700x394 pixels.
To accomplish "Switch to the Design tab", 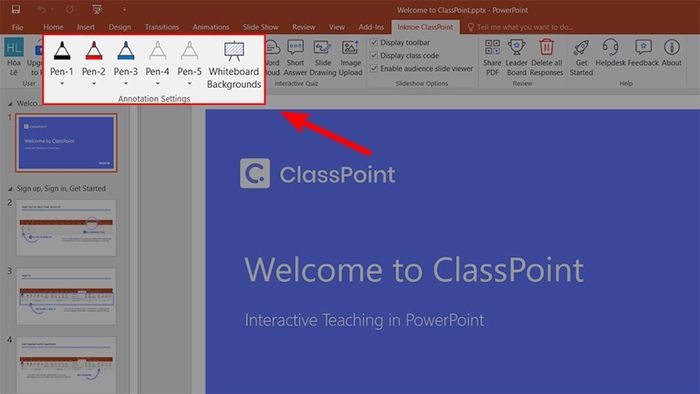I will [120, 27].
